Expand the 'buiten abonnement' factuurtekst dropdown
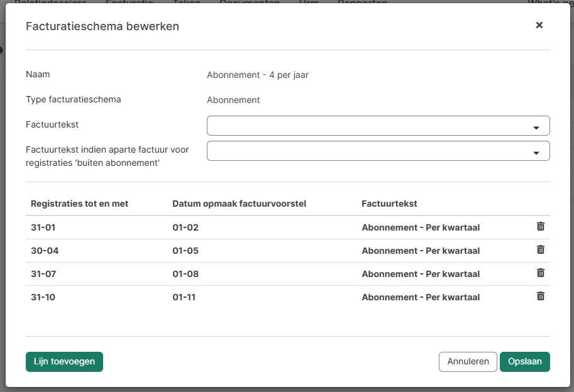 click(378, 151)
